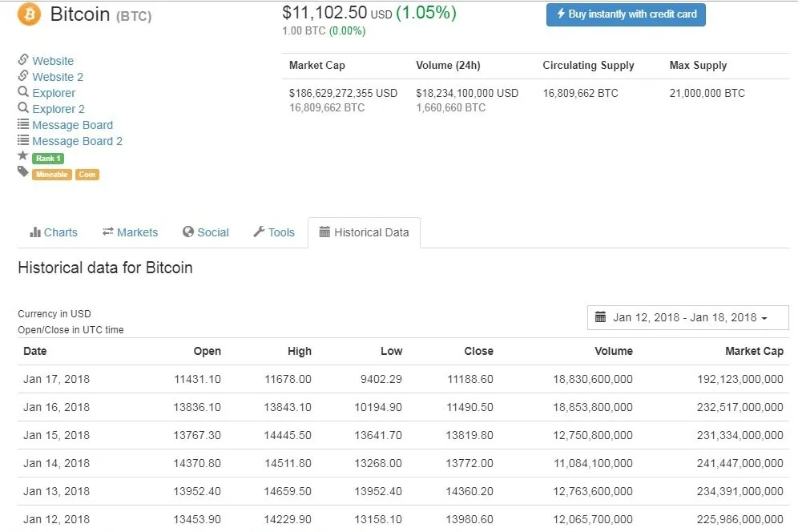Click the Low column header
This screenshot has height=532, width=798.
(391, 351)
